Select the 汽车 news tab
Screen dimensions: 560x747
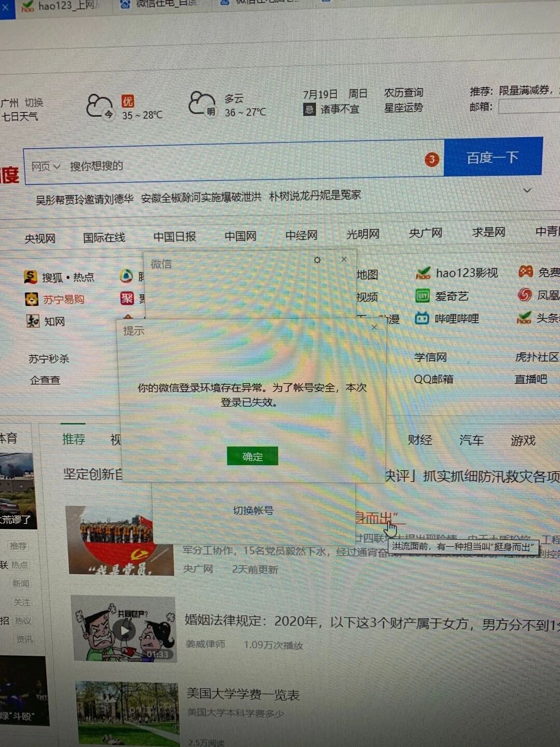tap(471, 440)
